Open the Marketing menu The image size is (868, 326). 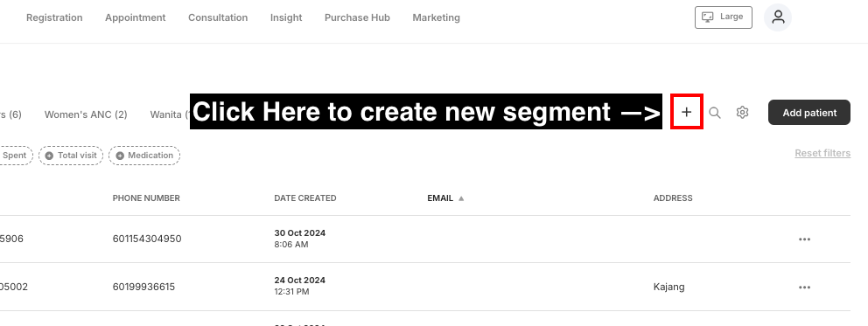[437, 17]
